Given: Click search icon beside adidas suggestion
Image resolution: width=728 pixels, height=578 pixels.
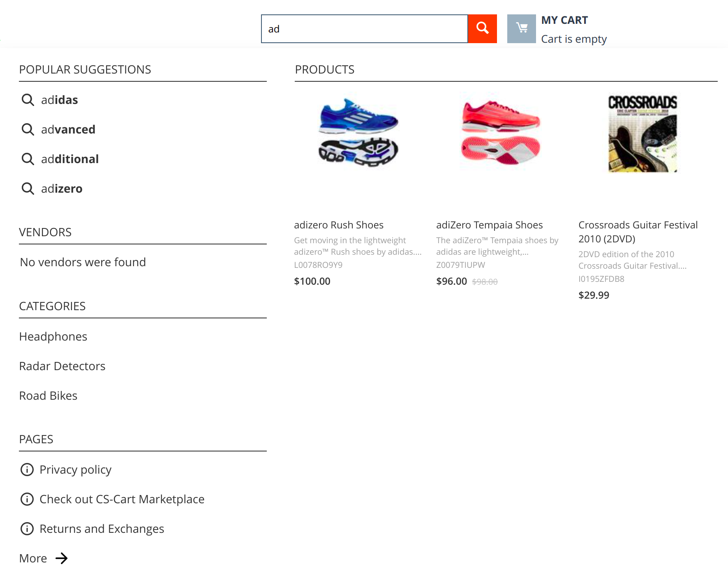Looking at the screenshot, I should 28,100.
